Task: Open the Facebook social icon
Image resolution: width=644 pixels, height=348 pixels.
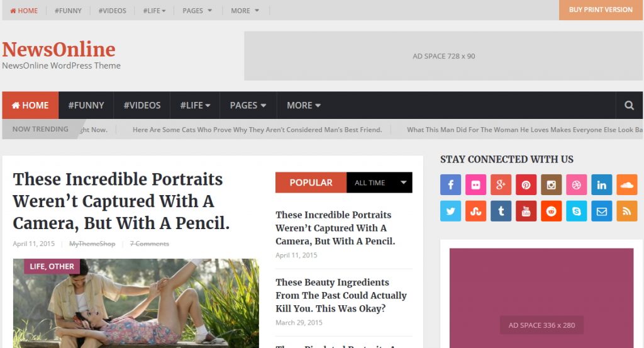Action: pyautogui.click(x=450, y=184)
